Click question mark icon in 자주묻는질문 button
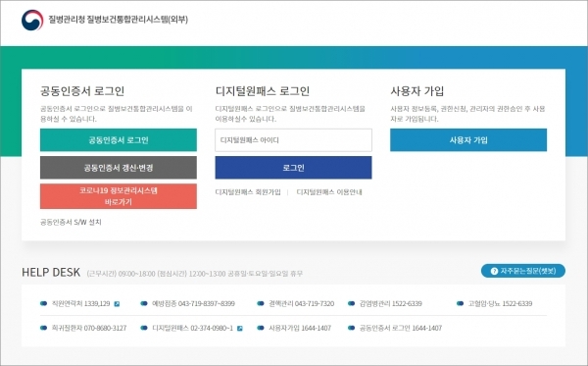The image size is (588, 366). pos(494,271)
